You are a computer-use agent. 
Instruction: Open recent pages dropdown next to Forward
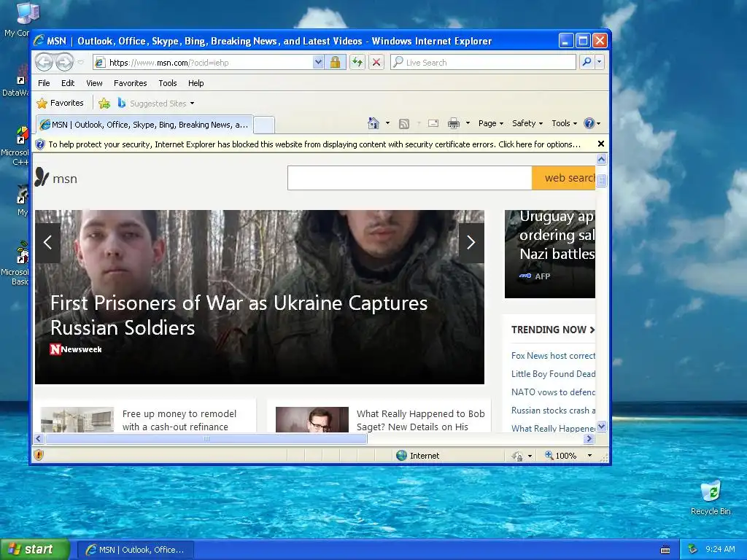pos(80,63)
